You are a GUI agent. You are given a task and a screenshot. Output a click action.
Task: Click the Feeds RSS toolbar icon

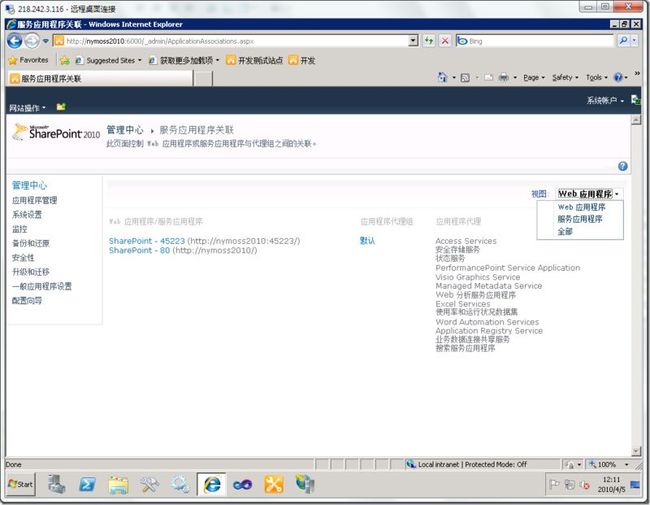coord(465,78)
